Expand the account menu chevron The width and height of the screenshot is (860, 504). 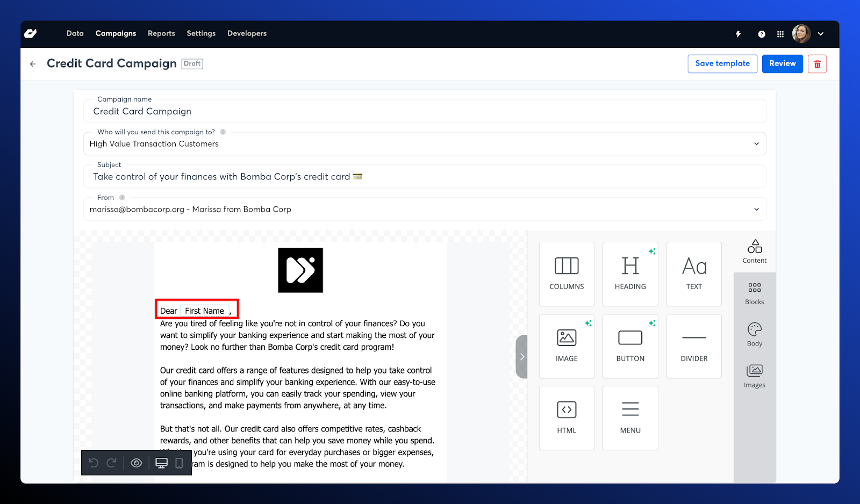821,34
